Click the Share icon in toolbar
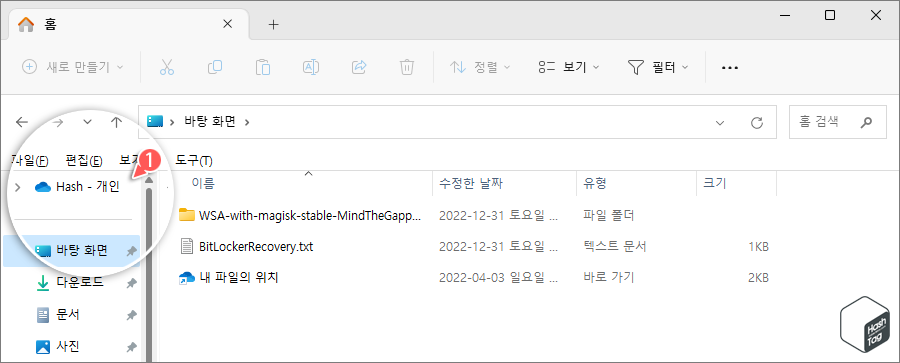Viewport: 900px width, 363px height. coord(359,67)
